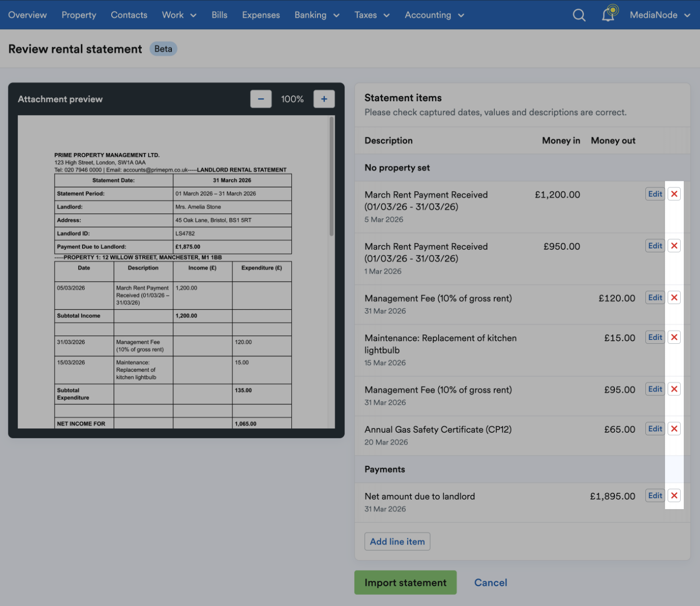Viewport: 700px width, 606px height.
Task: Open the notifications bell icon
Action: click(x=609, y=14)
